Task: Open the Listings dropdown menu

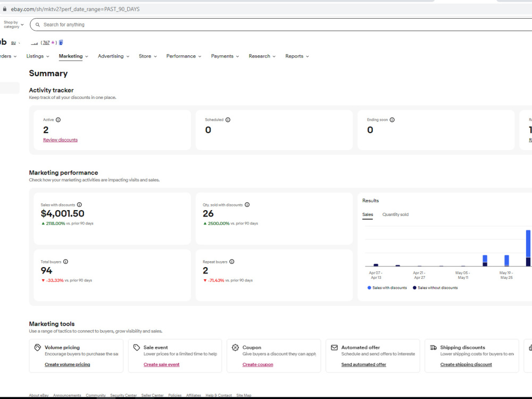Action: [38, 56]
